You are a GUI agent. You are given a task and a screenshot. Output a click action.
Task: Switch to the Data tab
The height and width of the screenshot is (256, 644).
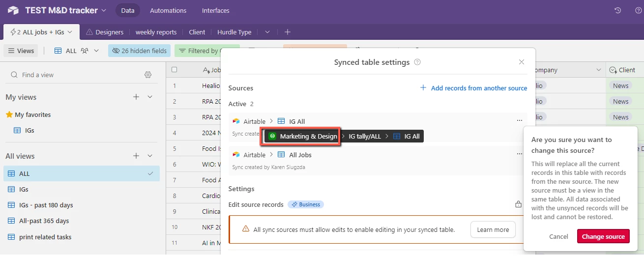[128, 10]
